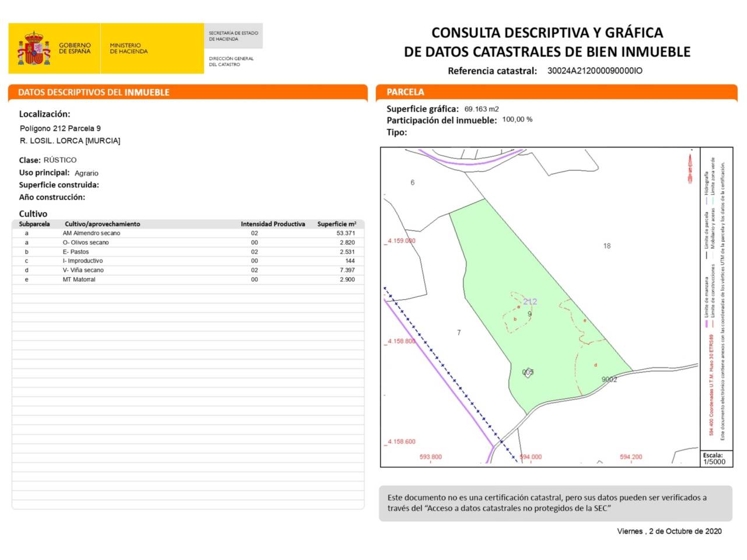This screenshot has width=747, height=560.
Task: Click the 'Superficie m²' column header
Action: 337,224
